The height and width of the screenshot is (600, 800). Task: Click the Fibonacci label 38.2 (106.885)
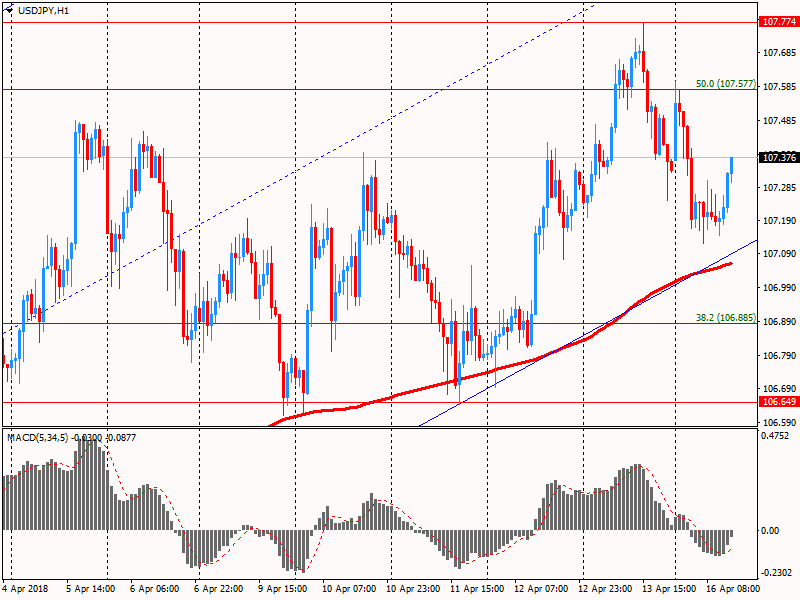point(726,318)
